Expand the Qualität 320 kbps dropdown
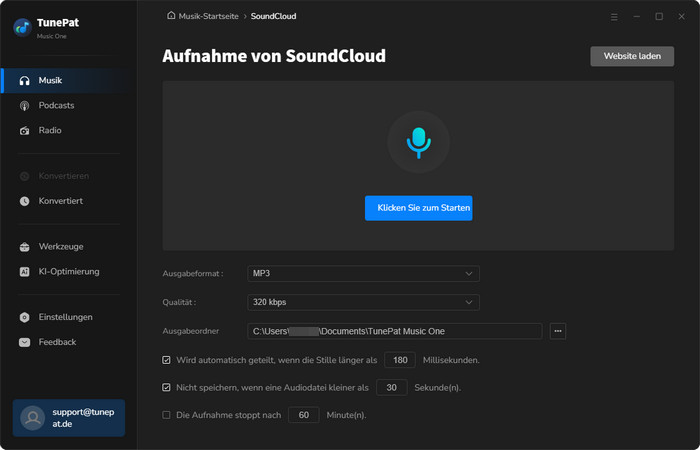Screen dimensions: 700x450 tap(363, 302)
